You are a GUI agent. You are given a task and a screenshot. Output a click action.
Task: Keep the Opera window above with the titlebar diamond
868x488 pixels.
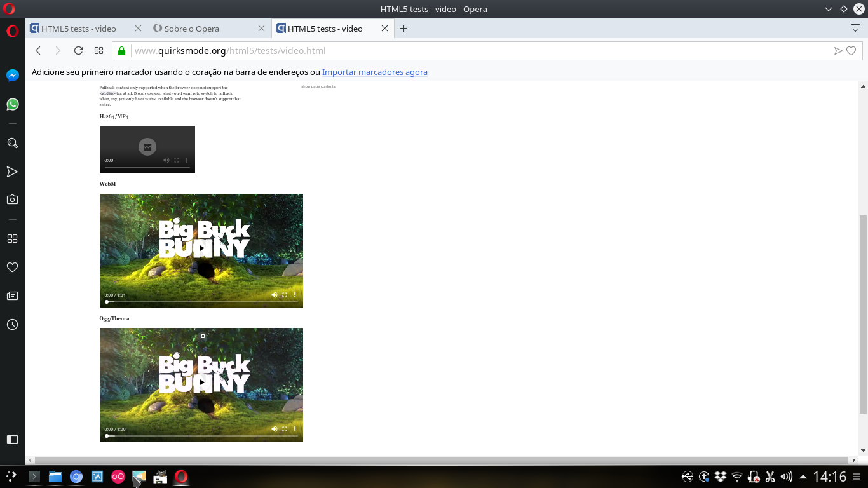[x=844, y=9]
